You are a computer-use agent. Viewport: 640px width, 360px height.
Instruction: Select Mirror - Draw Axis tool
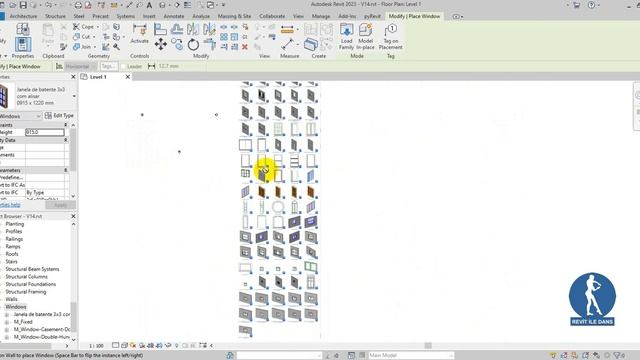209,29
